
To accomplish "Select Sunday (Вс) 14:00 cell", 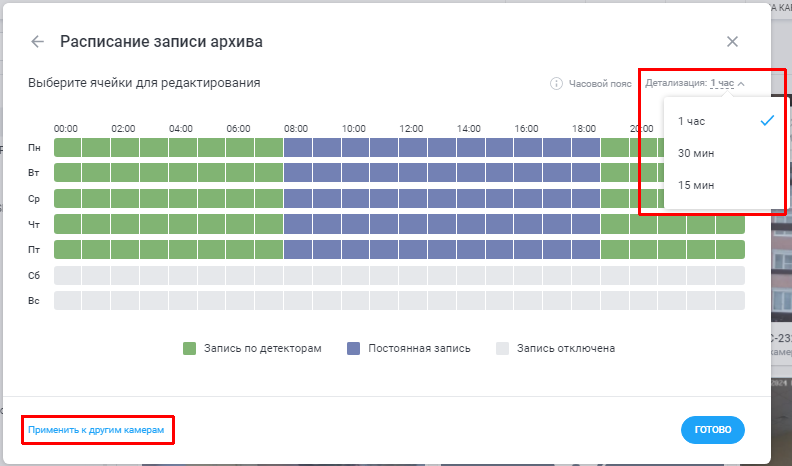I will point(470,300).
